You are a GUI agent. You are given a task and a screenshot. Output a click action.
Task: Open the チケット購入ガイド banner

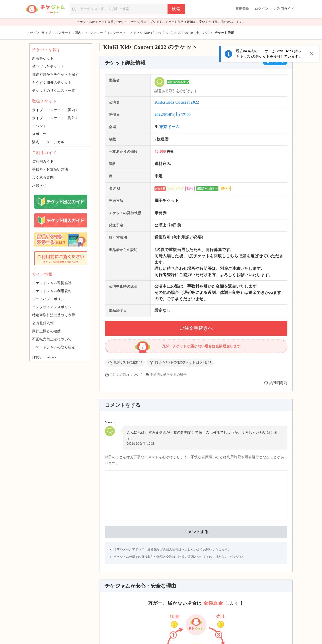(61, 220)
